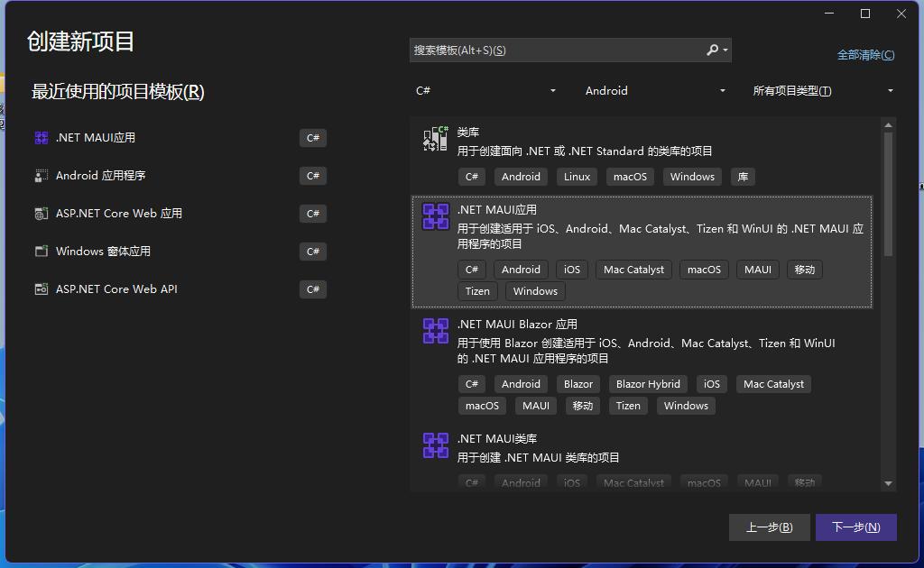Click the Windows 窗体应用 window icon
Image resolution: width=924 pixels, height=568 pixels.
point(42,252)
